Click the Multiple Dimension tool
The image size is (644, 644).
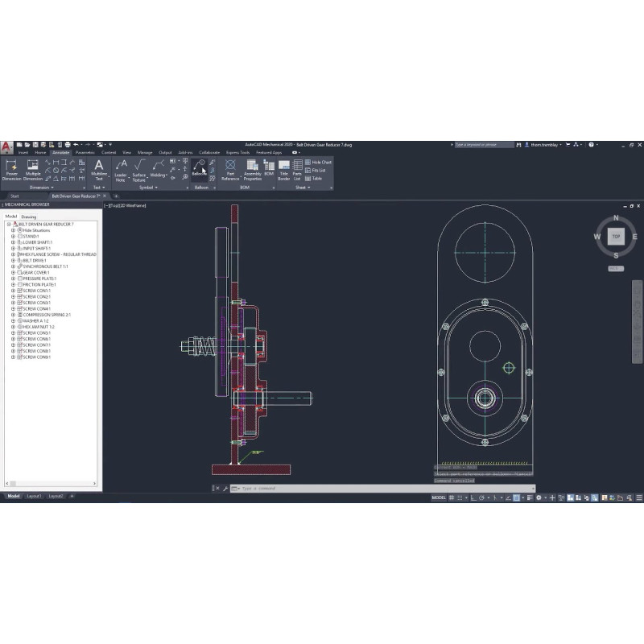(x=33, y=169)
